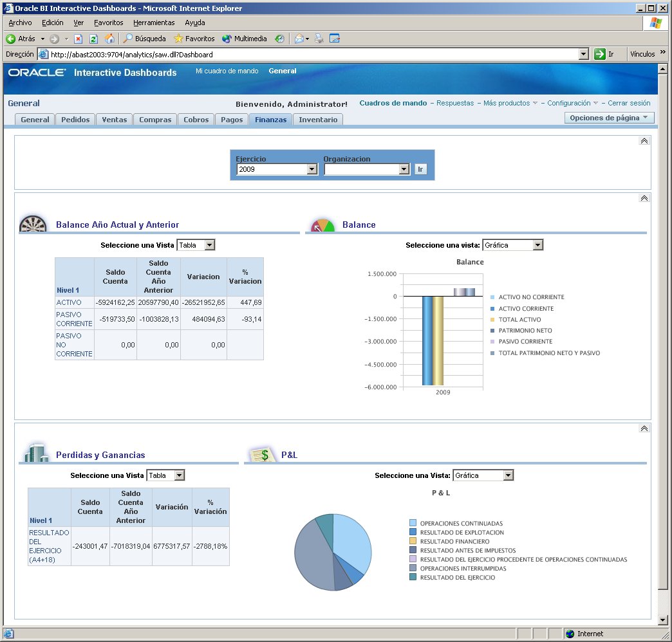This screenshot has width=672, height=642.
Task: Click into the Dirección address field
Action: (x=309, y=55)
